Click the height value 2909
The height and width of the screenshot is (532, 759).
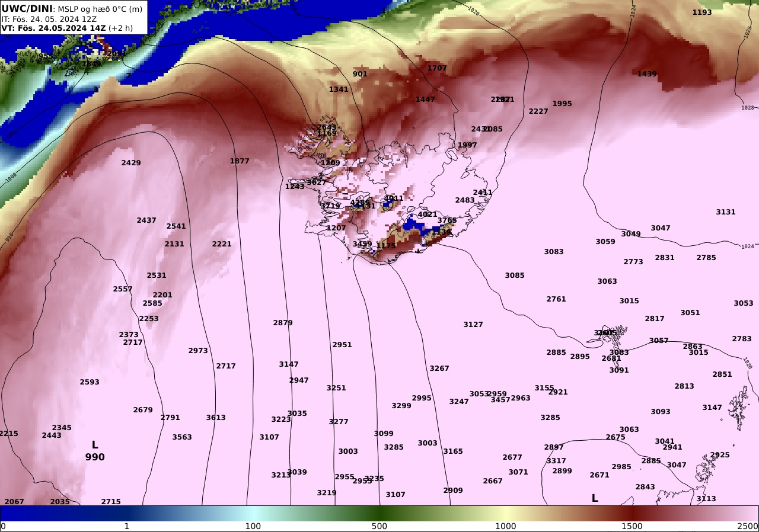tap(453, 491)
